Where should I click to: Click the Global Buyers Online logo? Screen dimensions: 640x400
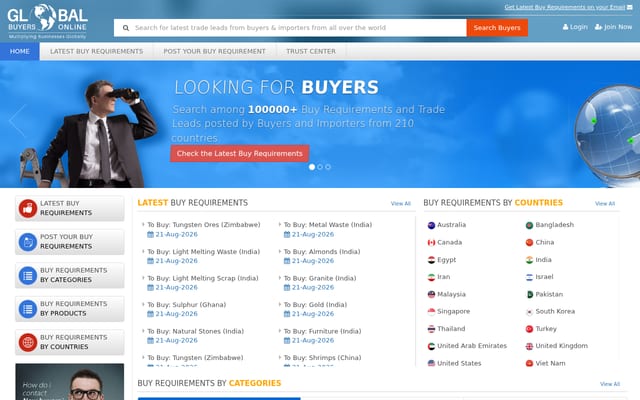pyautogui.click(x=47, y=22)
